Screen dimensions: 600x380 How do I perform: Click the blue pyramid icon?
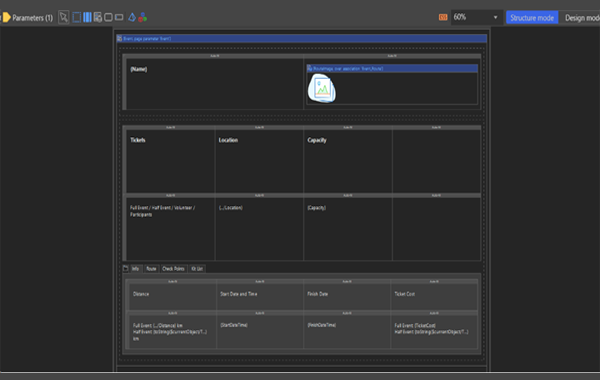(x=132, y=17)
